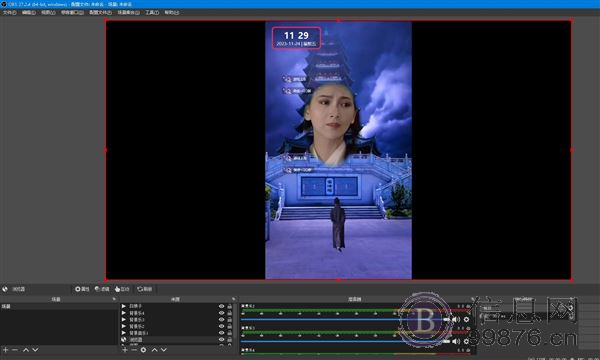Click the 背景乐4 label in audio mixer

[248, 350]
